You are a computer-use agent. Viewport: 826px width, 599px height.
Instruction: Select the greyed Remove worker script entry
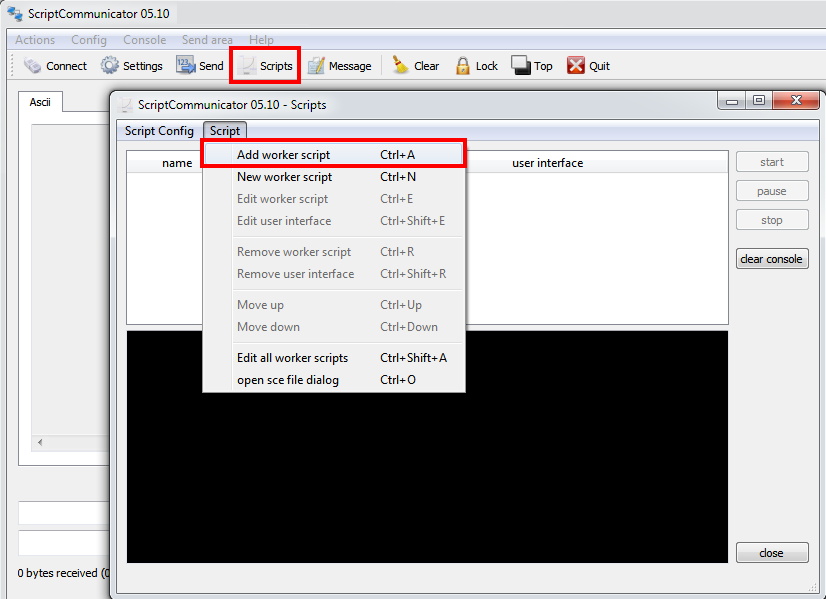pos(333,252)
